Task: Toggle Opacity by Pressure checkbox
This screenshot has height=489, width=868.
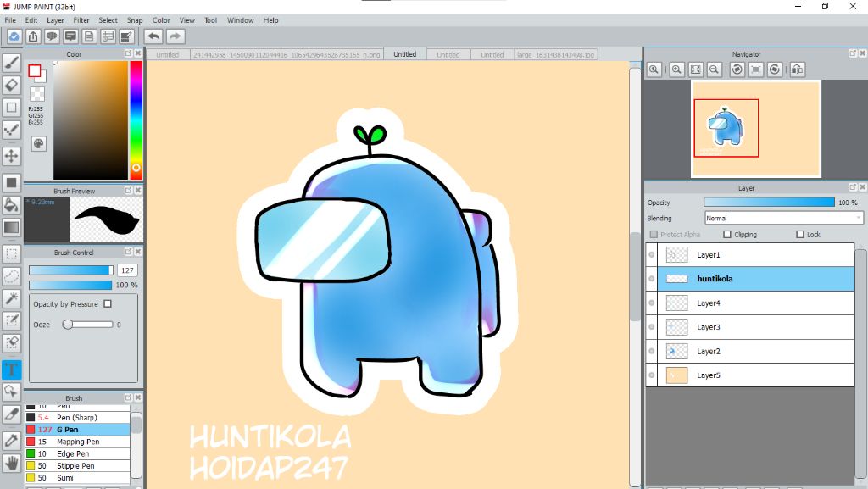Action: tap(108, 303)
